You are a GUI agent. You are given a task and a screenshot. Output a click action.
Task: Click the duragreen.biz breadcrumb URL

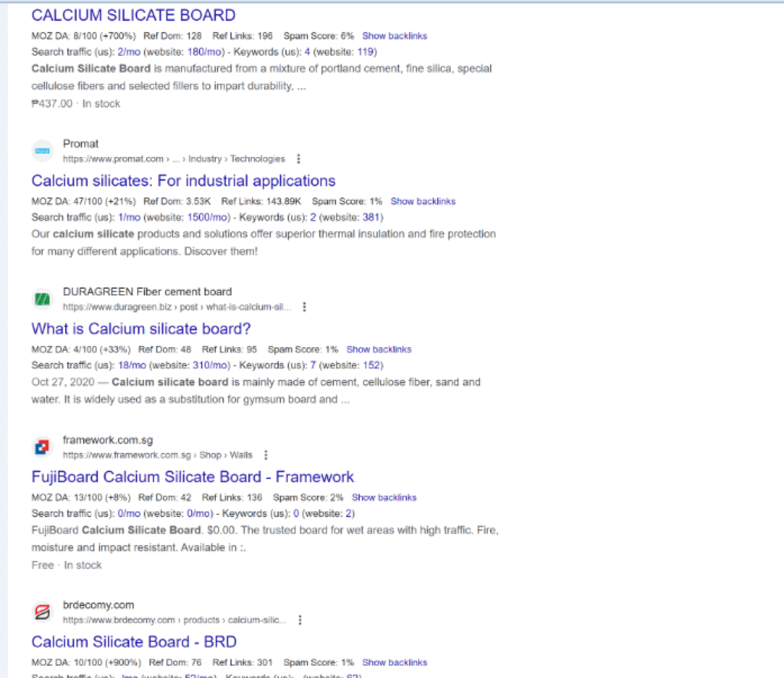click(177, 306)
